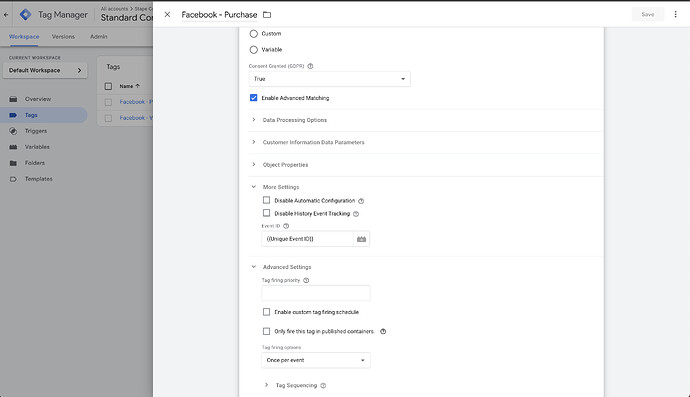This screenshot has height=397, width=690.
Task: Click the Event ID input field
Action: click(x=307, y=239)
